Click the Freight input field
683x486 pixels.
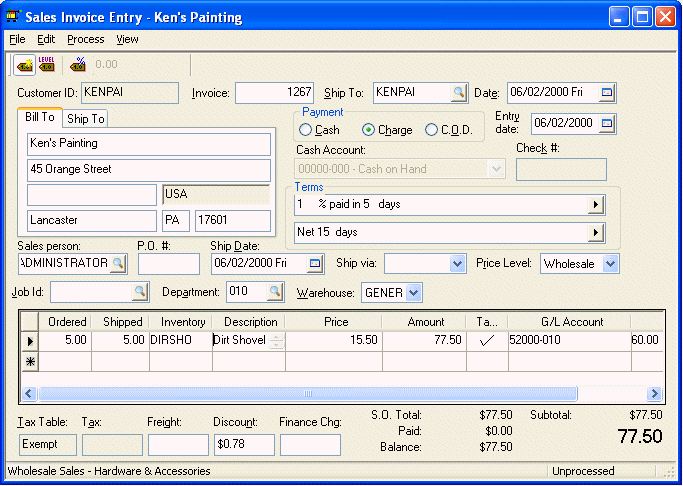coord(178,445)
